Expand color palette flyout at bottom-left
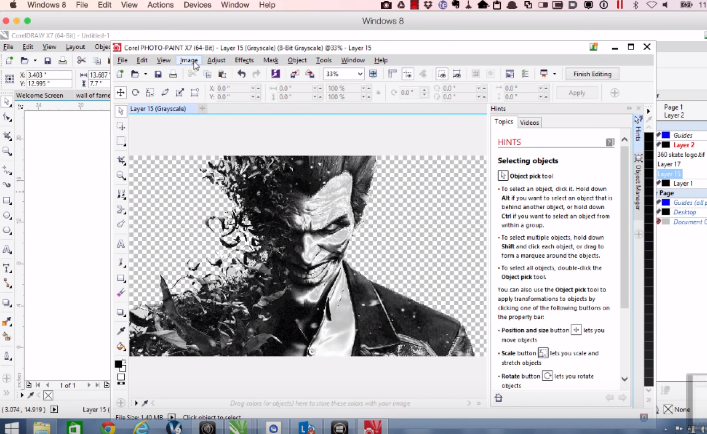The image size is (707, 434). (136, 403)
